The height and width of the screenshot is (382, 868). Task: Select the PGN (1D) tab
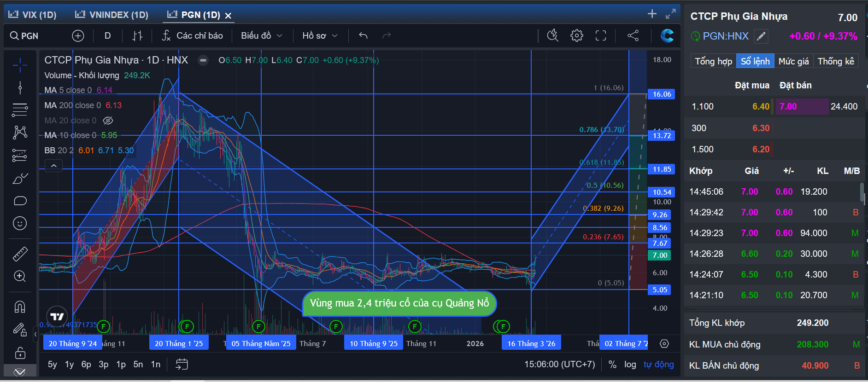tap(194, 15)
